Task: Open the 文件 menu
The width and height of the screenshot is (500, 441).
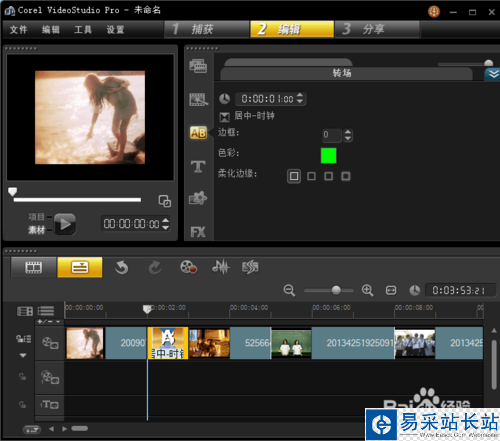Action: tap(18, 30)
